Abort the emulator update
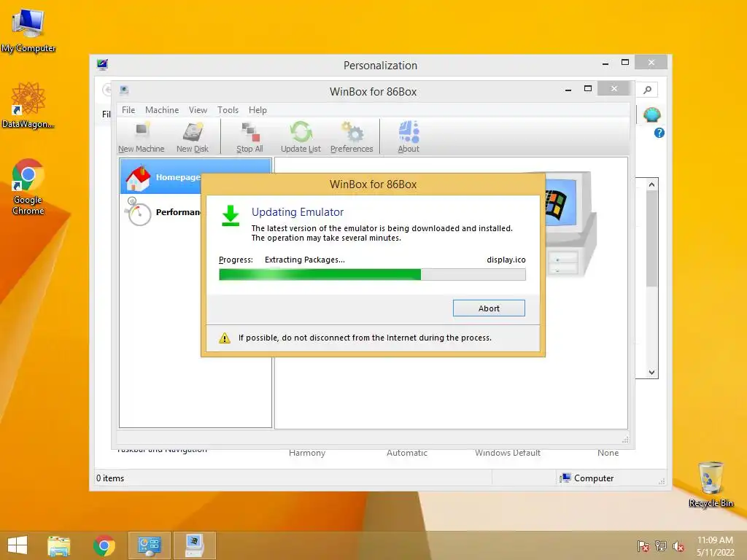Screen dimensions: 747x560 point(489,308)
